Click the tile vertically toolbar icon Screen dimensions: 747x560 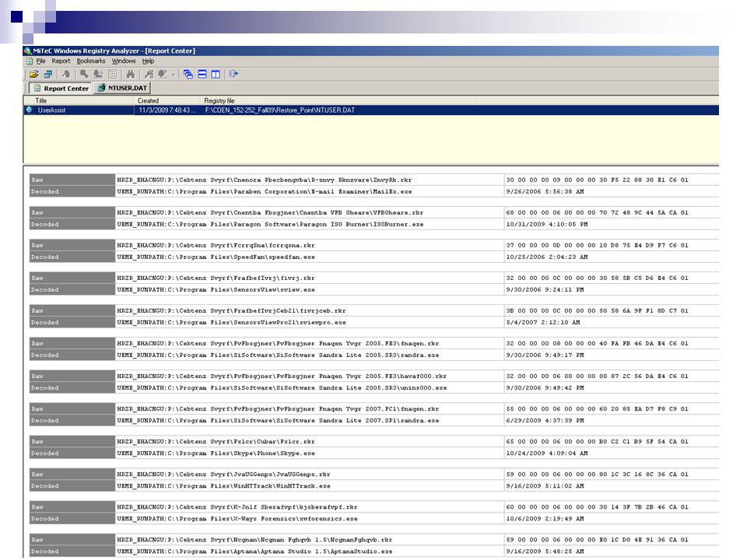[x=216, y=75]
